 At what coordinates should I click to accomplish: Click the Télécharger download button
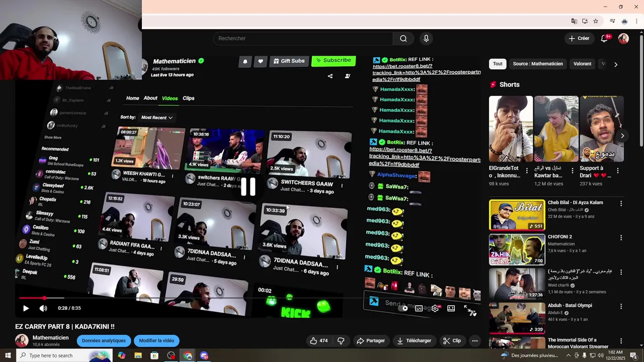coord(414,341)
